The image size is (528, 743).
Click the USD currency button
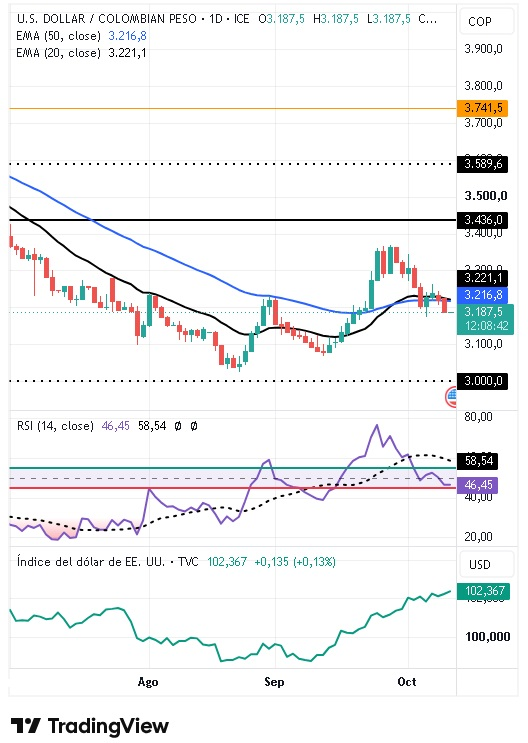coord(486,565)
